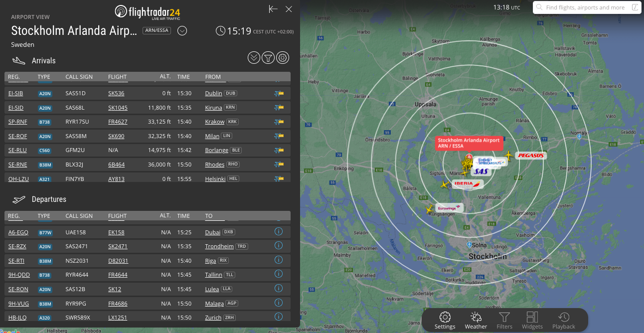The width and height of the screenshot is (644, 333).
Task: Open flight SK536 link
Action: coord(116,93)
